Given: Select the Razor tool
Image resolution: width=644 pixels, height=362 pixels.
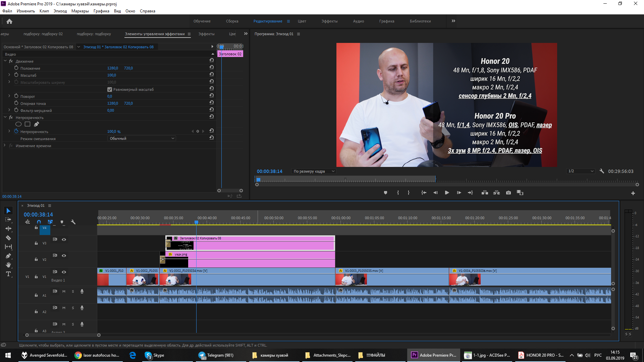Looking at the screenshot, I should tap(8, 238).
